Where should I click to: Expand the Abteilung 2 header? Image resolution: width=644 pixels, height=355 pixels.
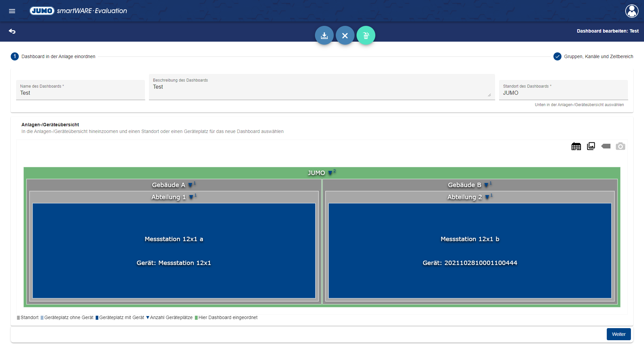487,197
